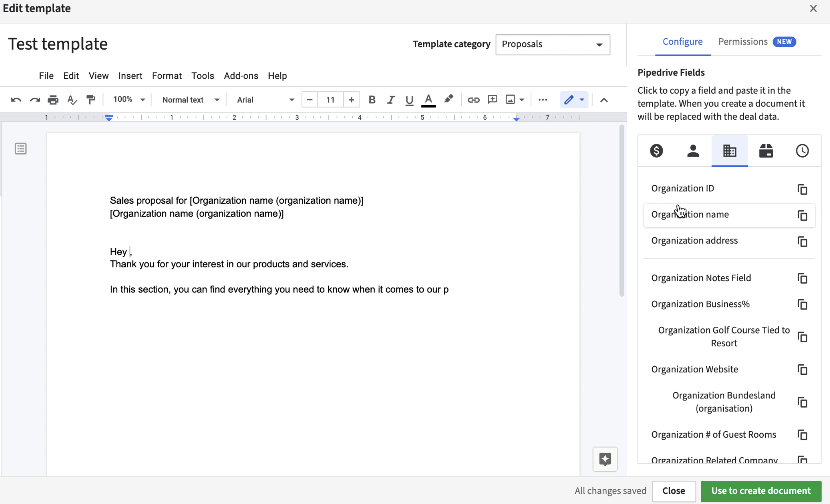Screen dimensions: 830x504
Task: Expand the insert image options arrow
Action: pos(522,100)
